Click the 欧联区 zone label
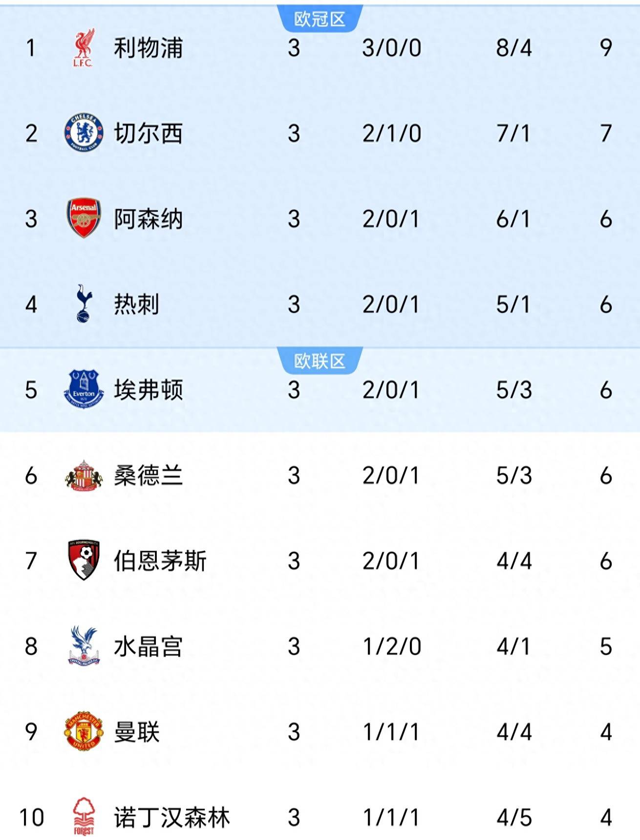640x840 pixels. click(320, 362)
